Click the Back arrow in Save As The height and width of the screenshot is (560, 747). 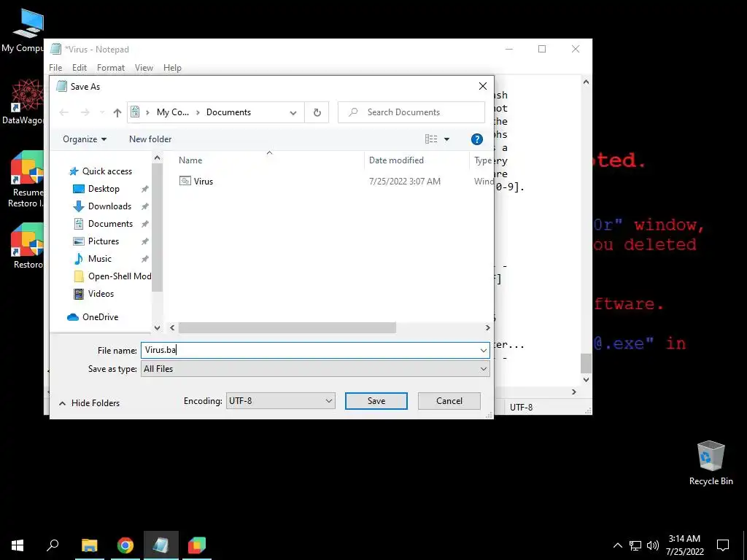click(x=64, y=112)
